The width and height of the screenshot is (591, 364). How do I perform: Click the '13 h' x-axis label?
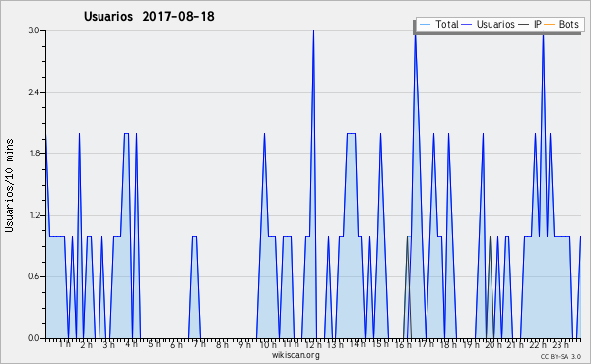pyautogui.click(x=335, y=344)
